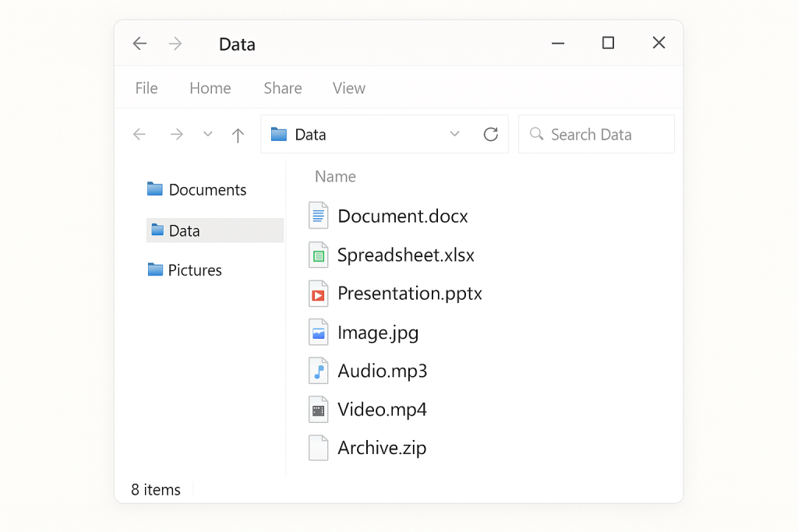Open the recent locations chevron dropdown
798x532 pixels.
tap(207, 134)
